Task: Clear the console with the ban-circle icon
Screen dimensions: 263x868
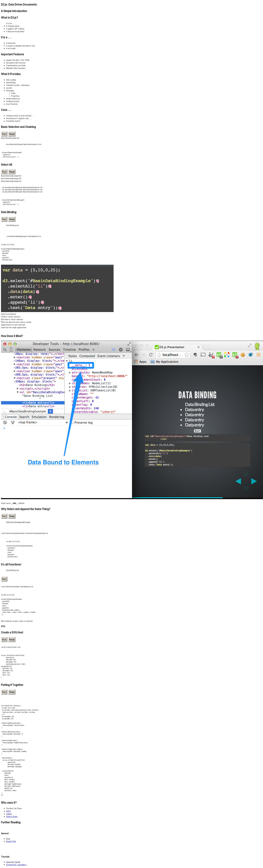Action: click(x=5, y=422)
